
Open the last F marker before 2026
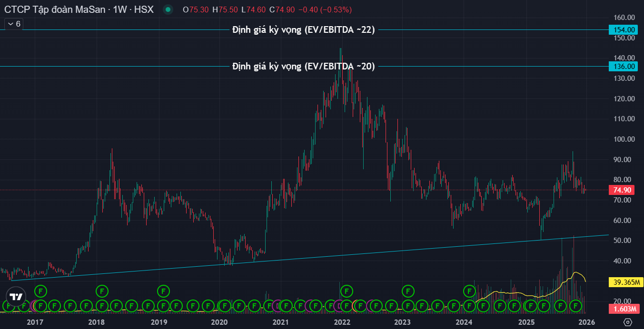[x=576, y=305]
